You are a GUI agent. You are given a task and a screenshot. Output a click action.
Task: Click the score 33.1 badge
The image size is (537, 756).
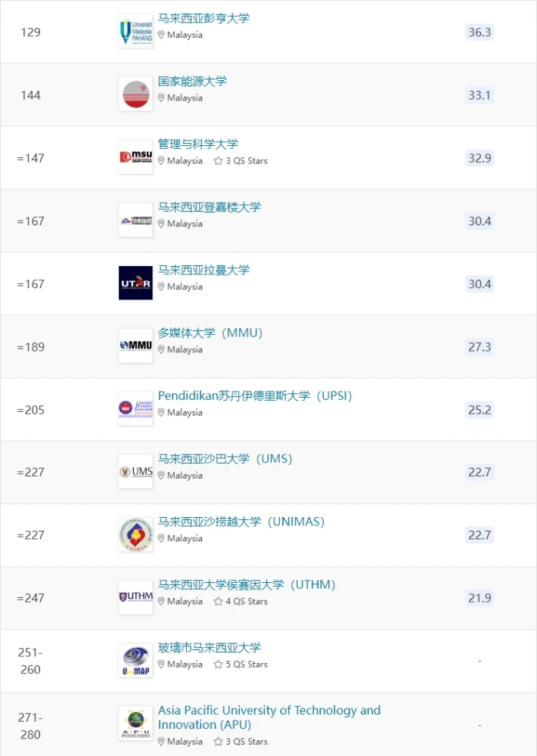point(480,95)
